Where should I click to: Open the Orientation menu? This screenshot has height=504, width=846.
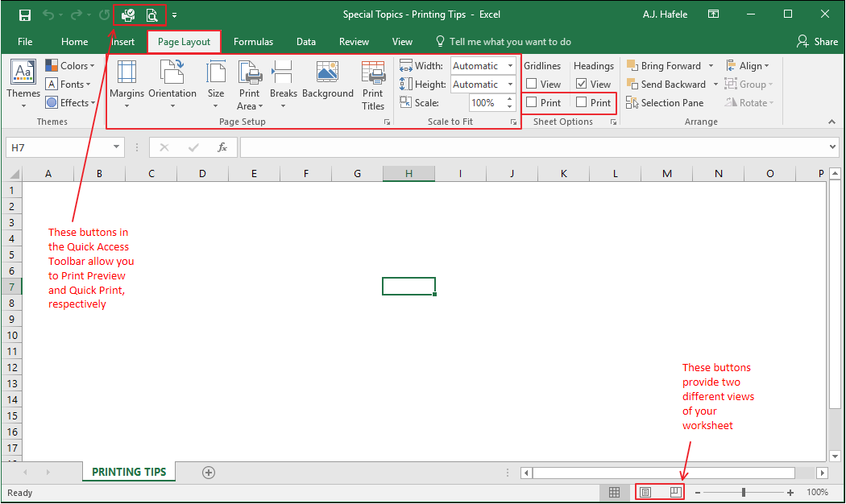(x=172, y=84)
